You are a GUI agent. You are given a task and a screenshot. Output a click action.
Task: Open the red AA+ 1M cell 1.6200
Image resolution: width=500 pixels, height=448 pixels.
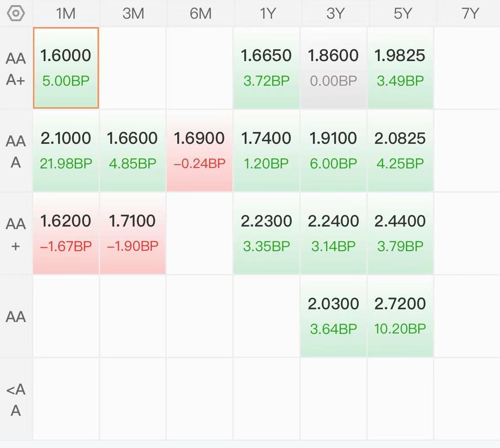[x=66, y=233]
